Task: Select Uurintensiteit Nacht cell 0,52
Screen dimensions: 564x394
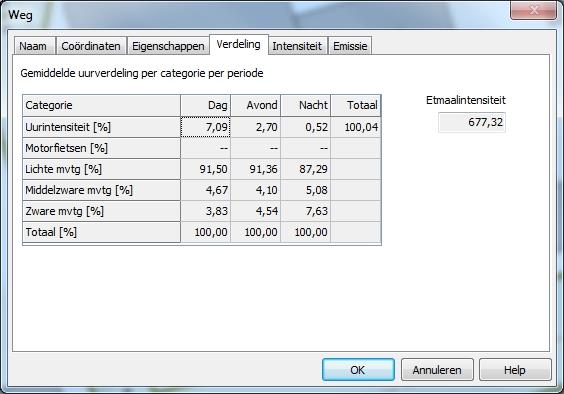Action: click(x=306, y=127)
